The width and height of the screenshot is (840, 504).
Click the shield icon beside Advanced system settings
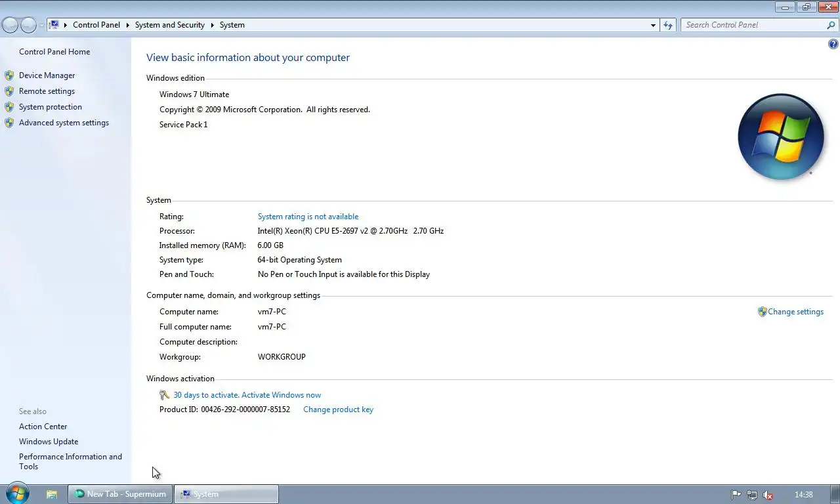(9, 123)
